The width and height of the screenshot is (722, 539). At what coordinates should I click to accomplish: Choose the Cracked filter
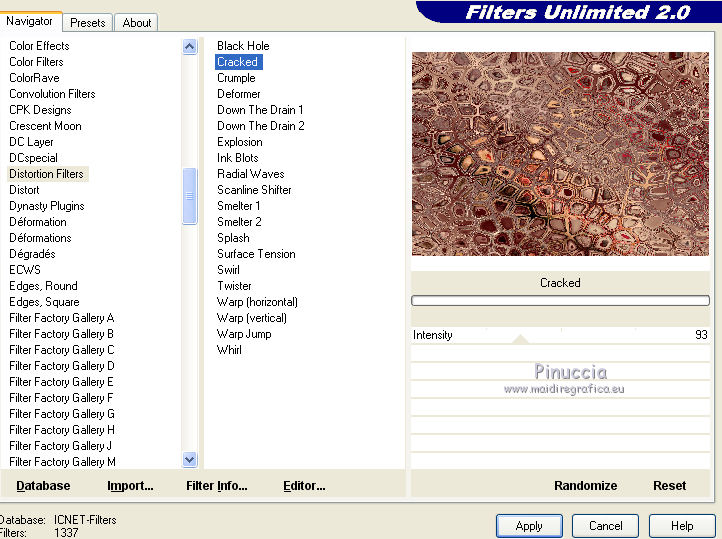point(239,62)
